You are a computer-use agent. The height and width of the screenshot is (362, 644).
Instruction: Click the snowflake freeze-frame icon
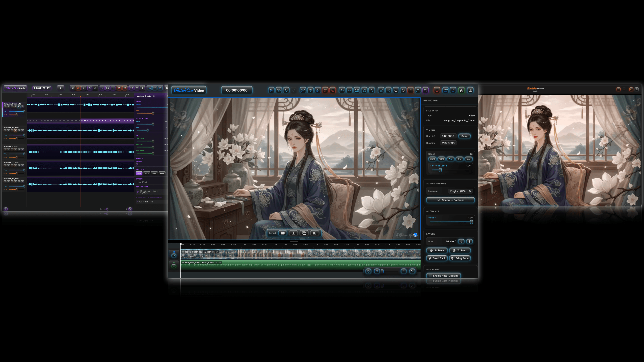pyautogui.click(x=310, y=90)
